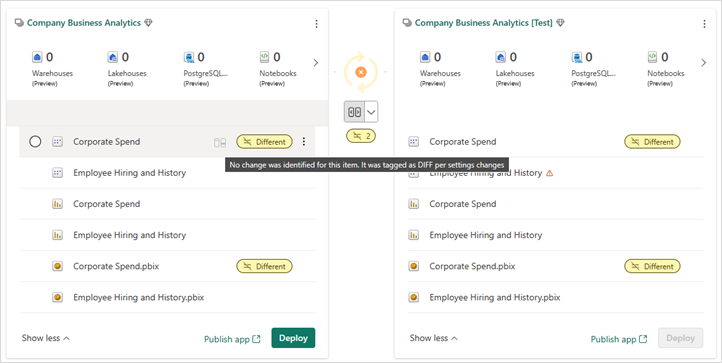Select left Employee Hiring and History report row
722x363 pixels.
(x=167, y=235)
